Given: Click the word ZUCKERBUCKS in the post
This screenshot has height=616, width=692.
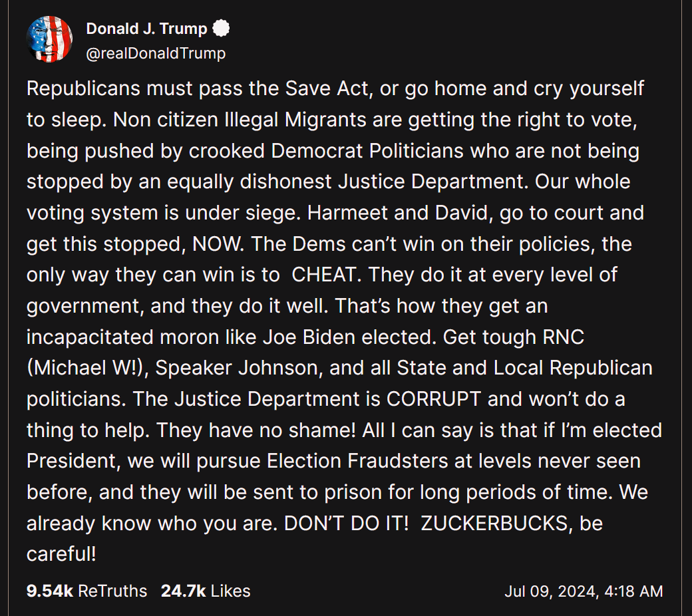Looking at the screenshot, I should pyautogui.click(x=497, y=523).
